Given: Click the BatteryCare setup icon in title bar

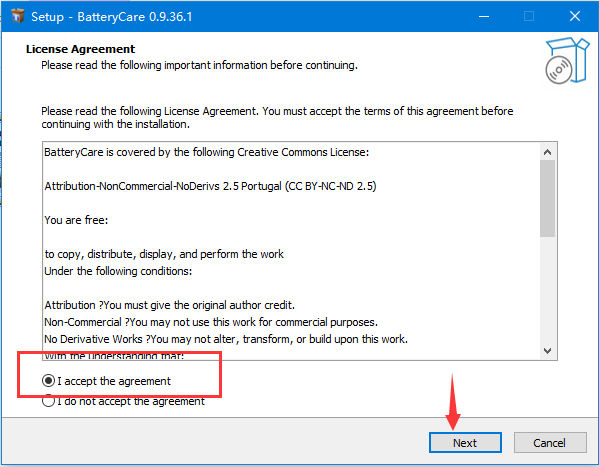Looking at the screenshot, I should pos(18,16).
